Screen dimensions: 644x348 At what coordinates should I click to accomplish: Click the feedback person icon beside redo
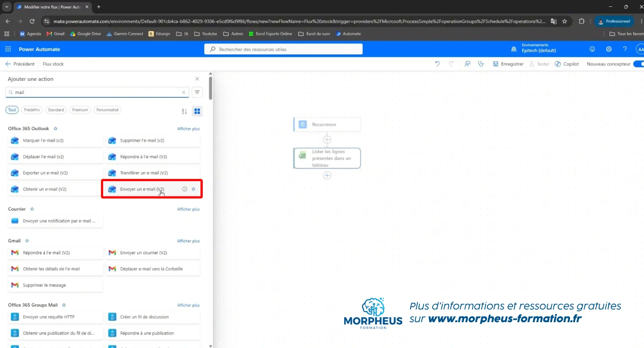[x=467, y=64]
